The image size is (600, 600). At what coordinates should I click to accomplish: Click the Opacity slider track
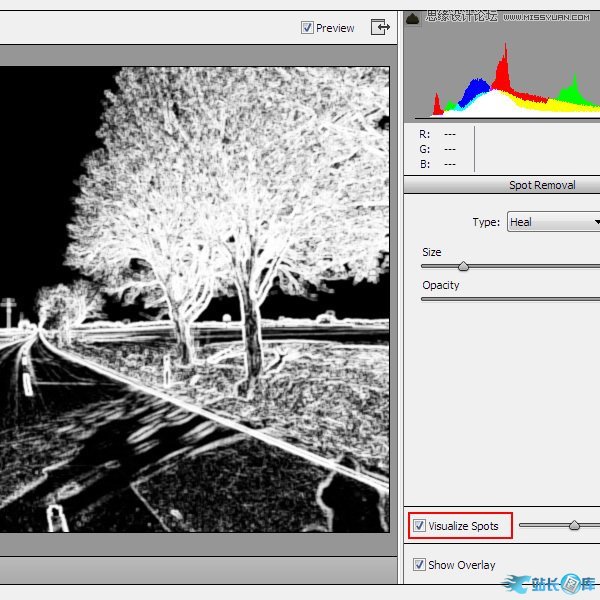[x=510, y=299]
